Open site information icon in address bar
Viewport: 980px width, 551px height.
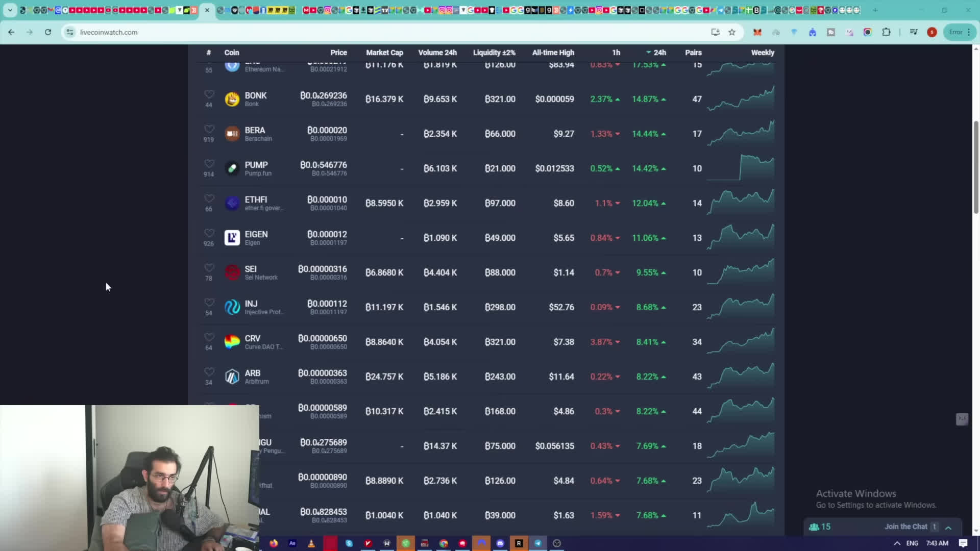coord(70,32)
